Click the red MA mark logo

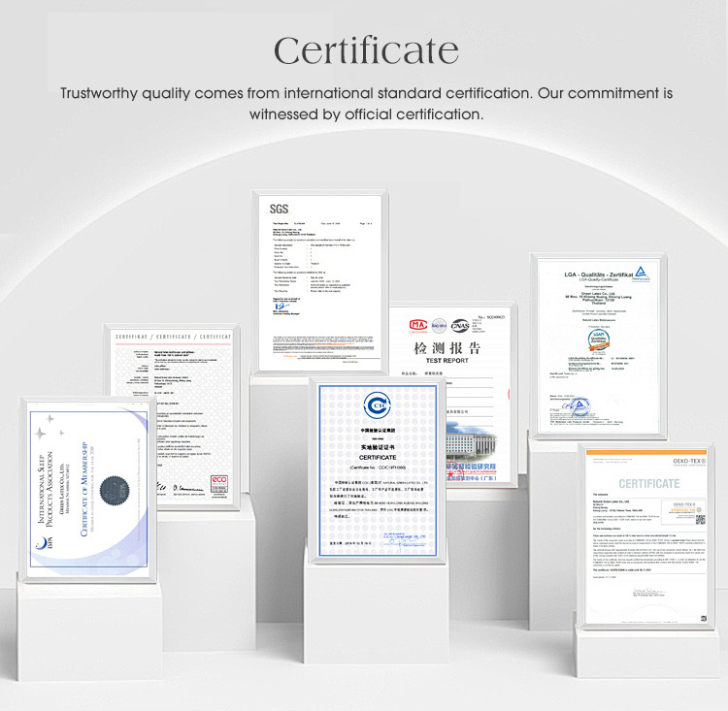point(417,325)
